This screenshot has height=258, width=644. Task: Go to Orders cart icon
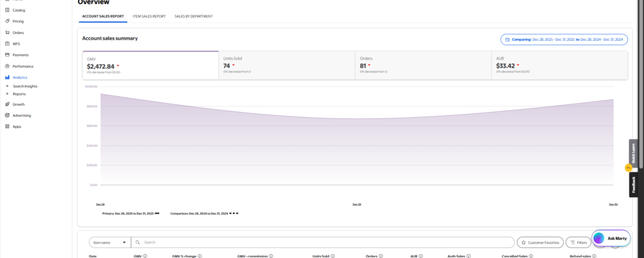pyautogui.click(x=8, y=33)
